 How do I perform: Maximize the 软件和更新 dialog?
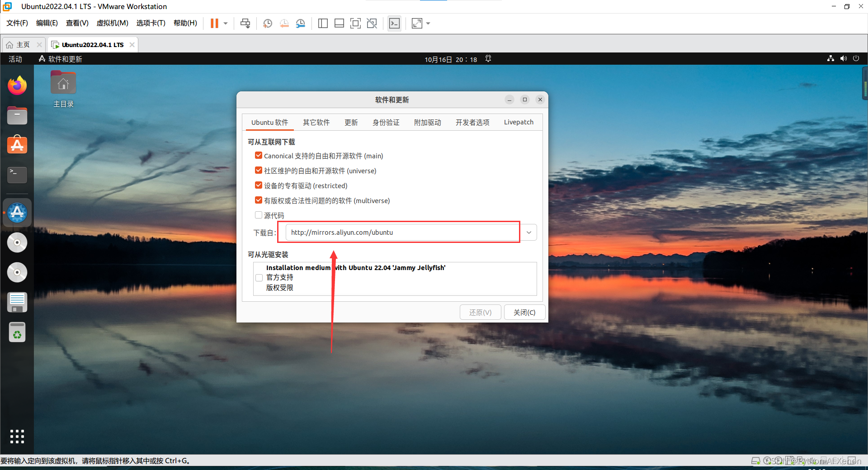tap(525, 100)
